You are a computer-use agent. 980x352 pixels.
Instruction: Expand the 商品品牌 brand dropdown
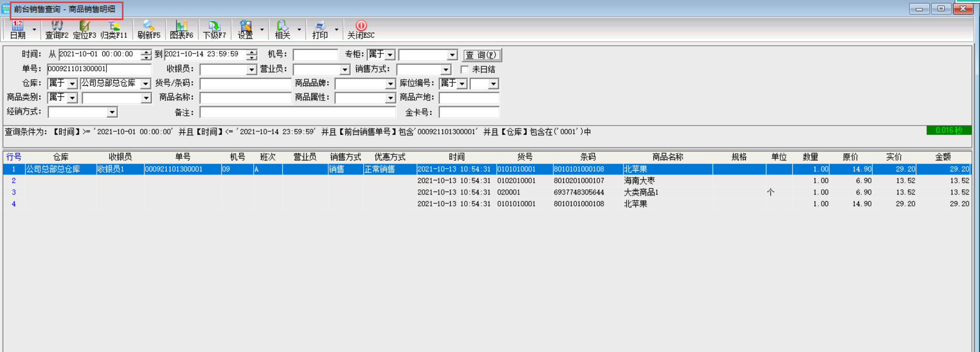pyautogui.click(x=390, y=83)
